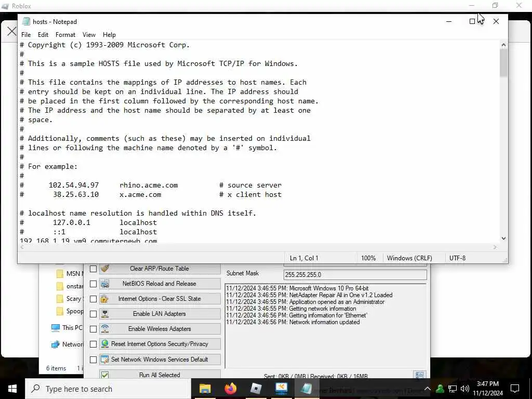Click Notepad's vertical scrollbar up arrow

tap(503, 45)
